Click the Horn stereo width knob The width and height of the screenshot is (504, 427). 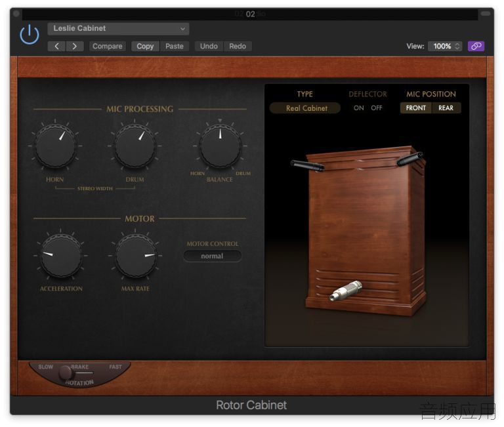pyautogui.click(x=55, y=146)
